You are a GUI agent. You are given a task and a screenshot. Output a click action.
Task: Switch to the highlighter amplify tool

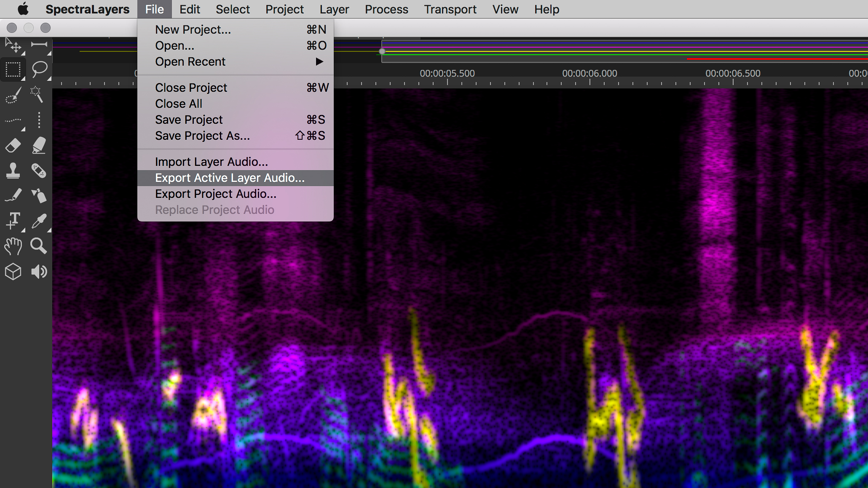(39, 145)
